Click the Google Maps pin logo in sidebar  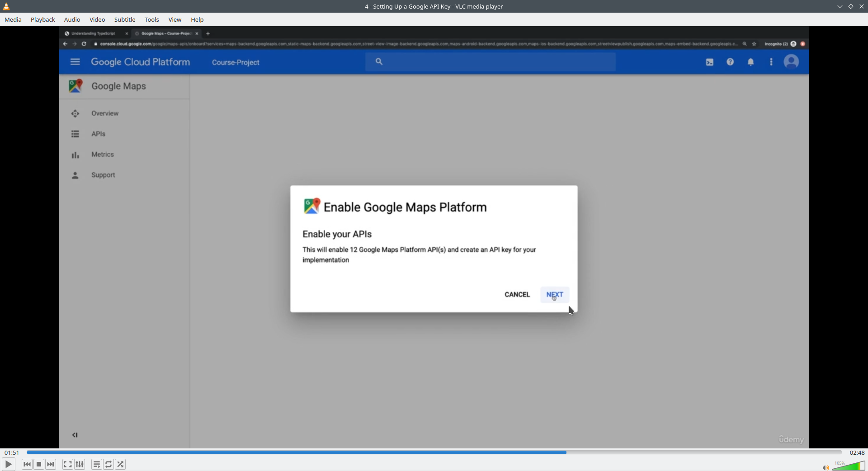tap(75, 86)
